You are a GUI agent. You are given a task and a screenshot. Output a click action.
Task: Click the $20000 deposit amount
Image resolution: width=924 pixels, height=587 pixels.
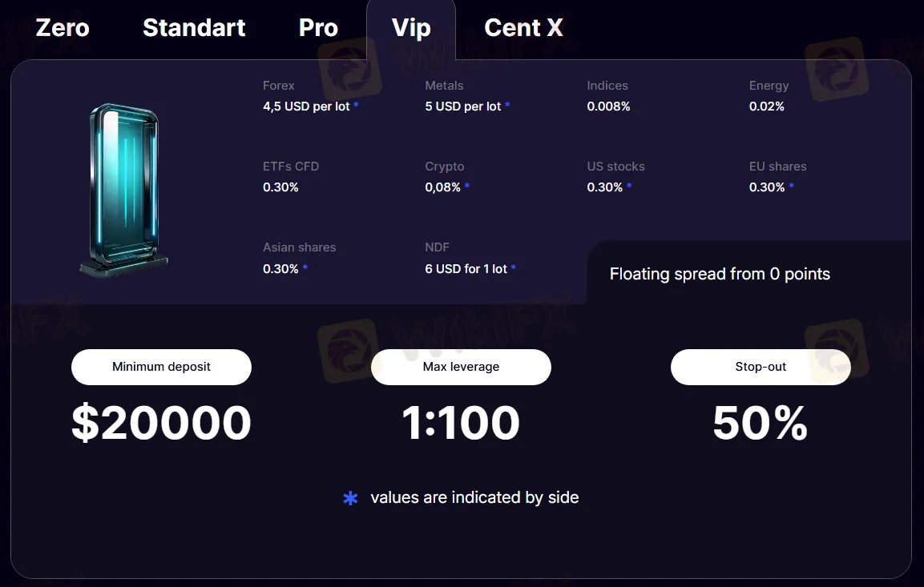pyautogui.click(x=161, y=423)
